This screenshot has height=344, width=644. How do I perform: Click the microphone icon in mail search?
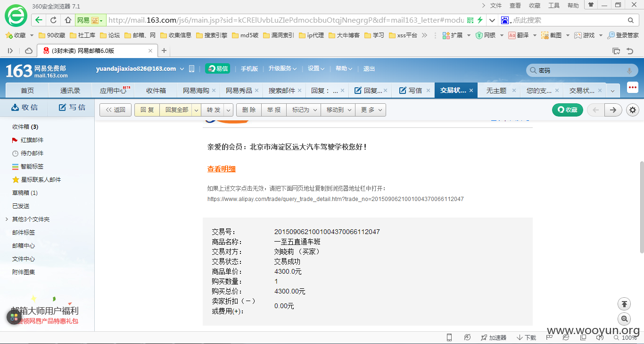[x=629, y=70]
